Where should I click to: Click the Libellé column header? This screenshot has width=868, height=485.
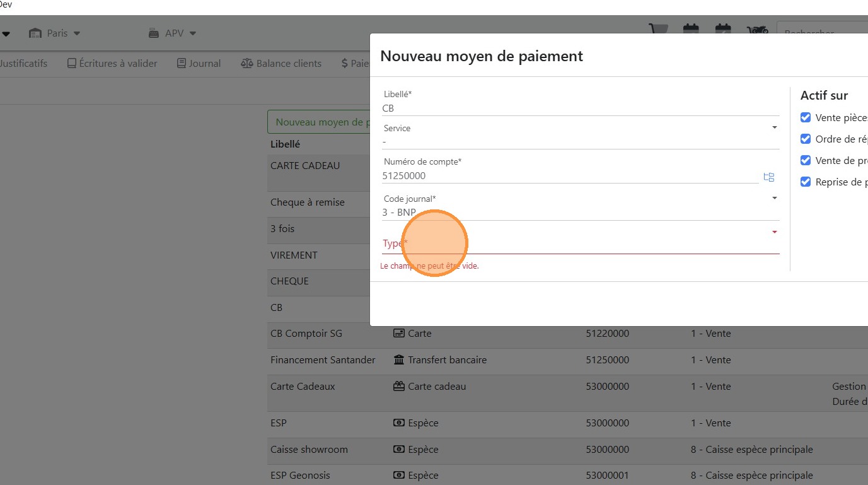coord(285,144)
